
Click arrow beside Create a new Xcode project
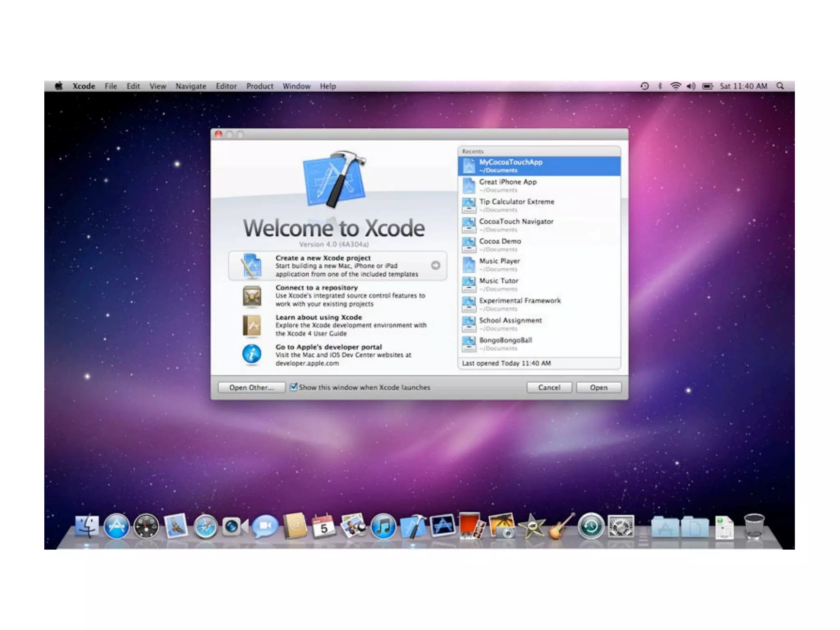coord(436,265)
